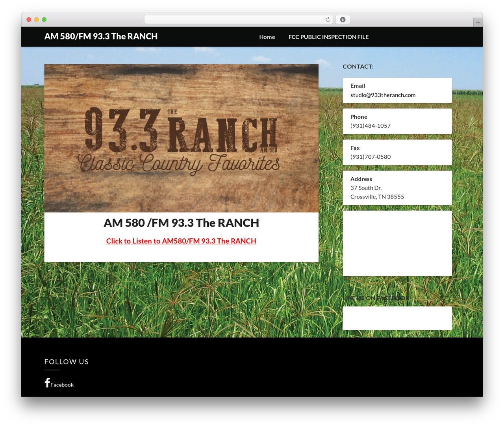The image size is (504, 427).
Task: Click the CONTACT: sidebar heading
Action: click(x=358, y=67)
